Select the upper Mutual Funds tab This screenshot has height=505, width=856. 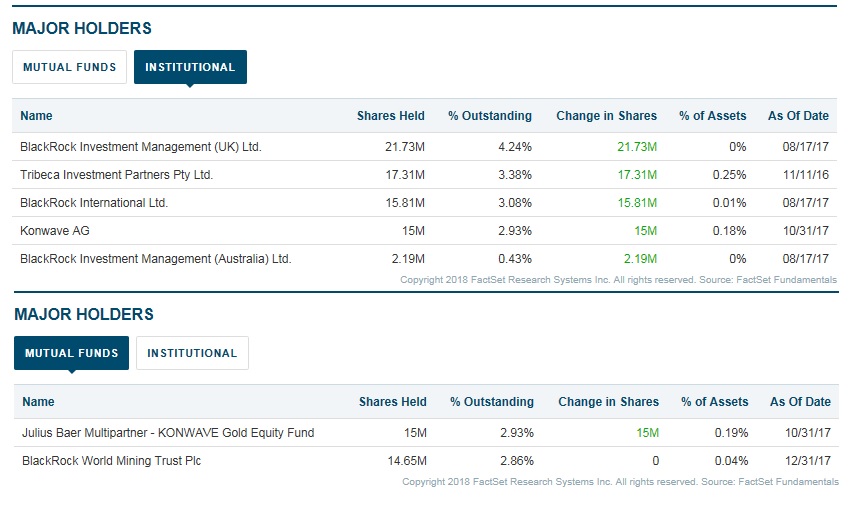click(x=69, y=67)
